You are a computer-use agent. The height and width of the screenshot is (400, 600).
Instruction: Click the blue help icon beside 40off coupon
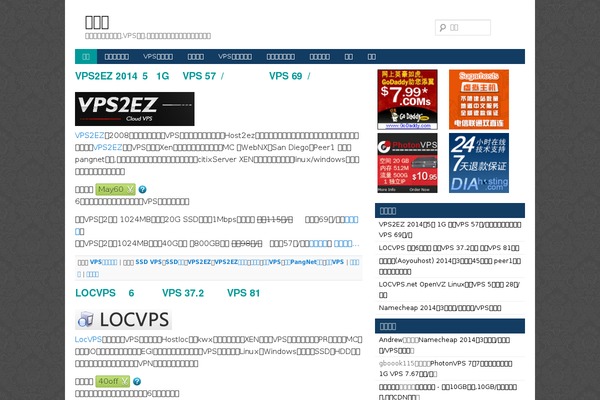(137, 382)
